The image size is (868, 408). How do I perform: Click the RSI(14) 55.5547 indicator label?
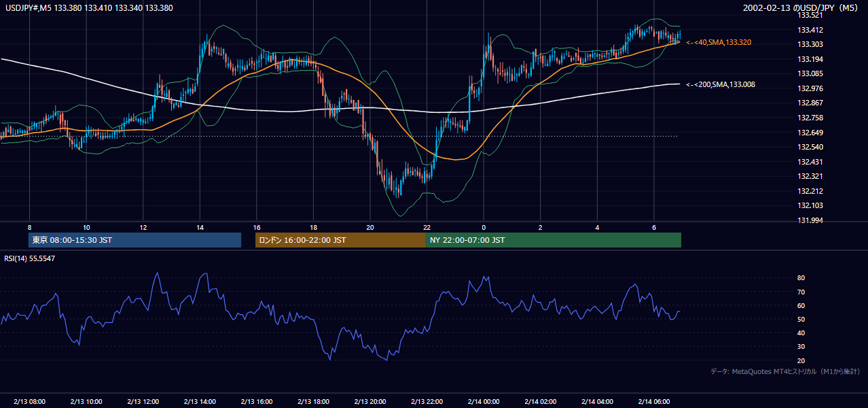[x=30, y=258]
